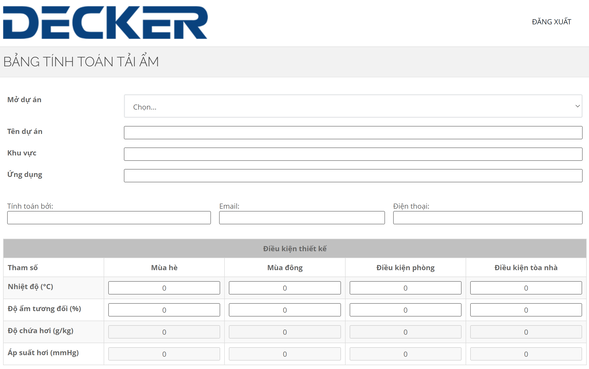Click the Điều kiện thiết kế table header
The image size is (589, 369).
pyautogui.click(x=295, y=248)
